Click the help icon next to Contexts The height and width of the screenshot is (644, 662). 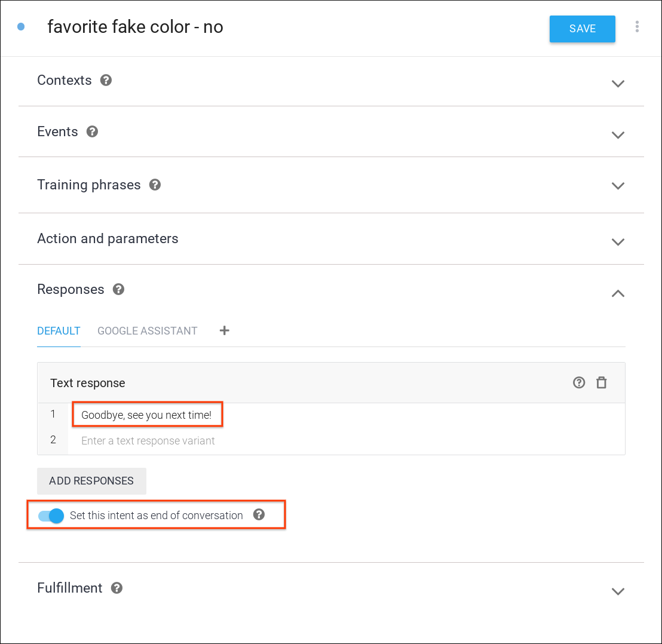[x=106, y=80]
